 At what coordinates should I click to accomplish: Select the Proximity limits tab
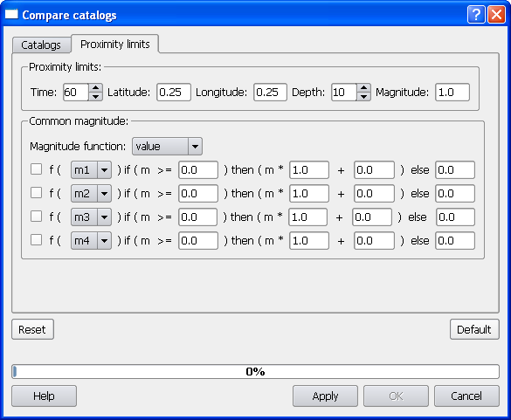115,44
